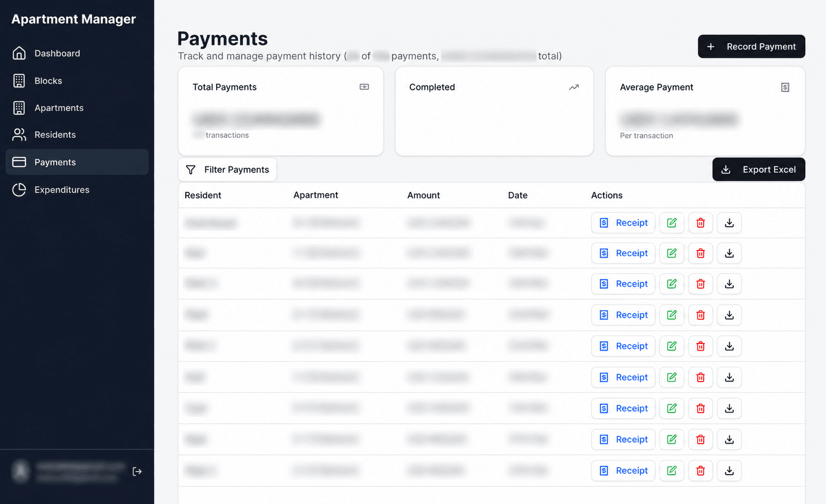Click the trash icon in the eighth row
The height and width of the screenshot is (504, 826).
coord(700,439)
